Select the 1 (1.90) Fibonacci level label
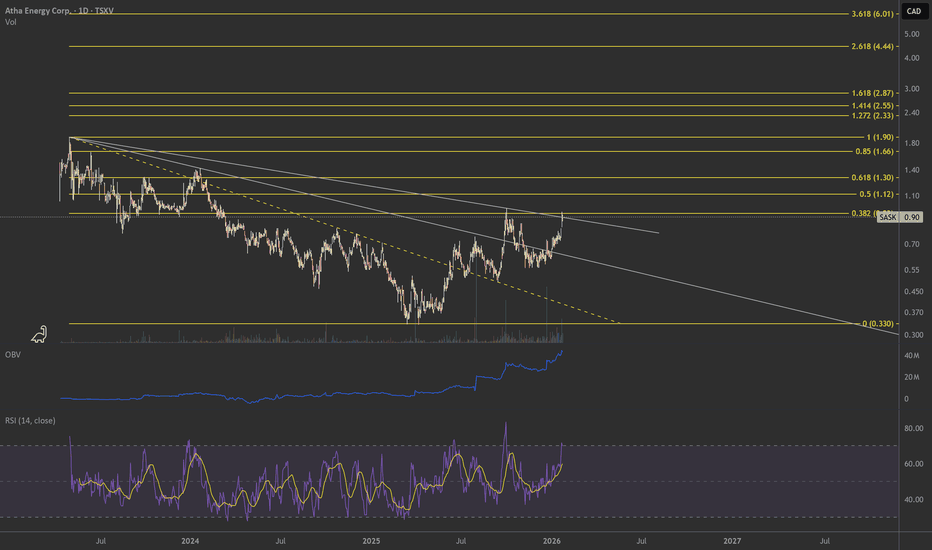The height and width of the screenshot is (550, 932). tap(880, 137)
